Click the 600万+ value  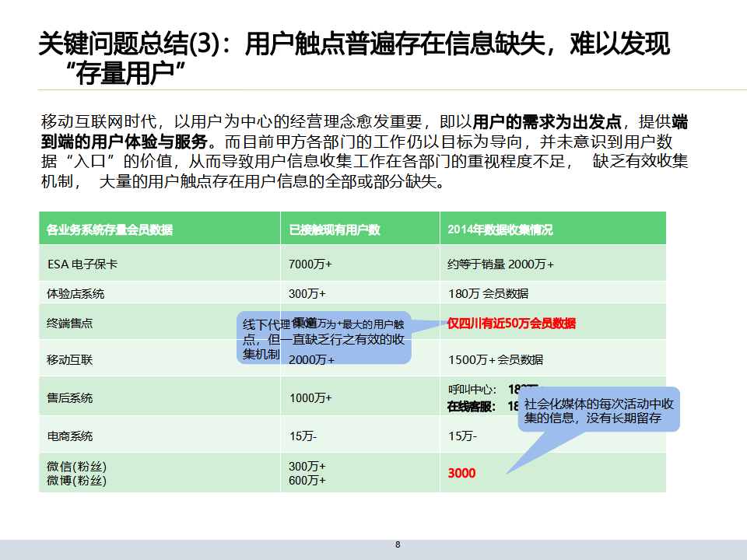coord(307,481)
